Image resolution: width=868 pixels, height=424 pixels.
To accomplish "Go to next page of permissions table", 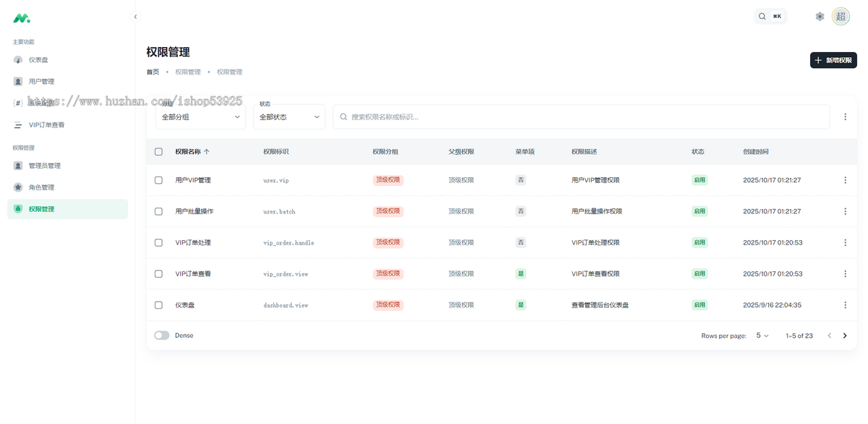I will click(x=845, y=336).
